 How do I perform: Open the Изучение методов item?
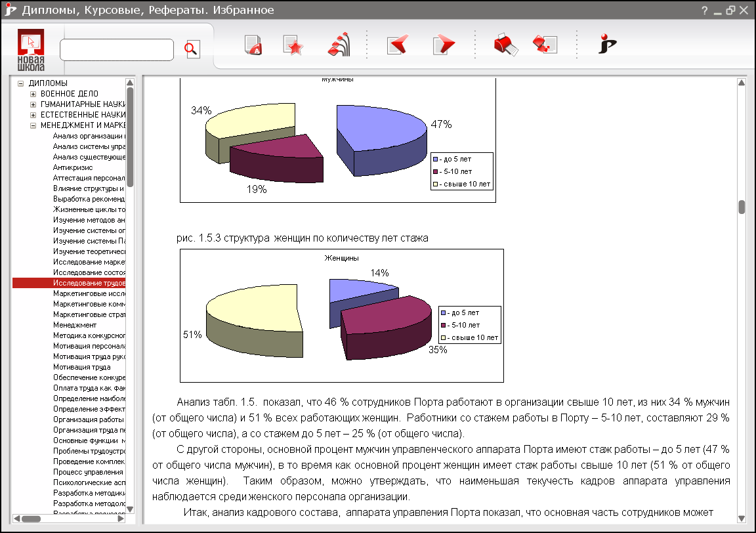89,220
